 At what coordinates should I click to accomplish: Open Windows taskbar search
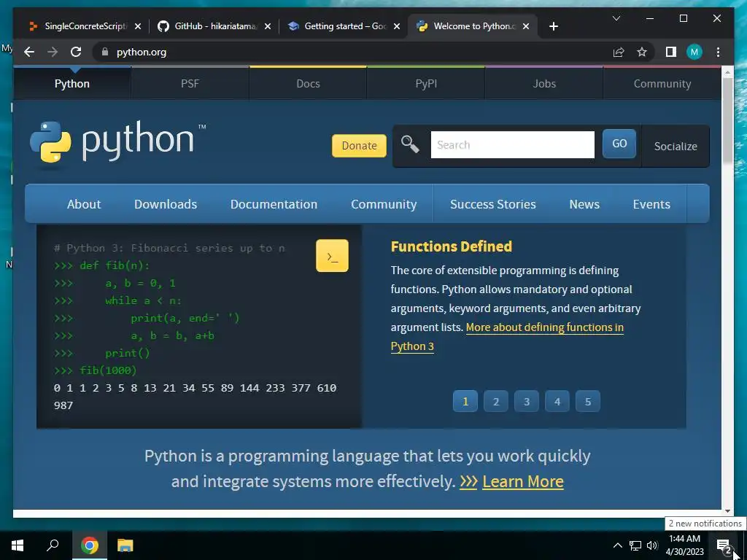pos(53,545)
